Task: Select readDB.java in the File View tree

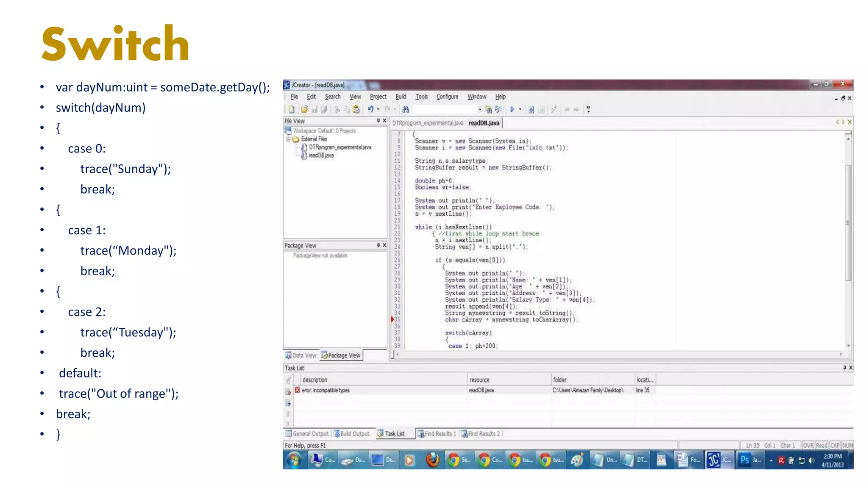Action: click(x=321, y=155)
